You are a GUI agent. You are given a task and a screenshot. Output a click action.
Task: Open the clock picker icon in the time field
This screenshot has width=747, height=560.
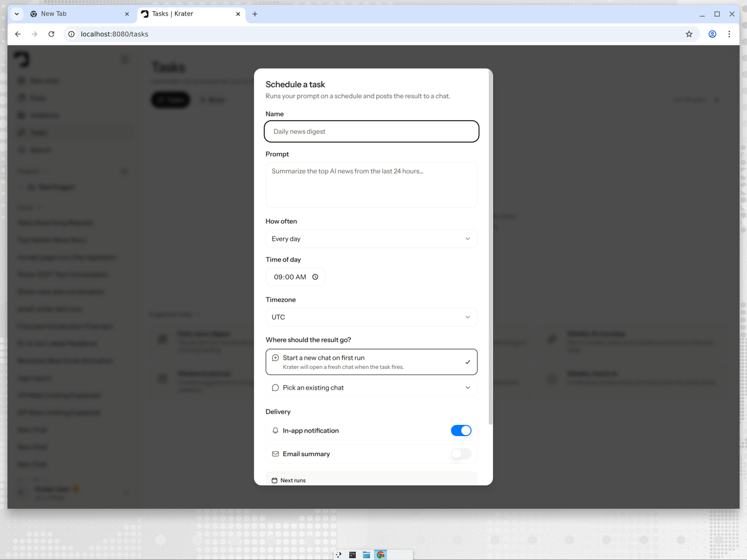tap(315, 277)
